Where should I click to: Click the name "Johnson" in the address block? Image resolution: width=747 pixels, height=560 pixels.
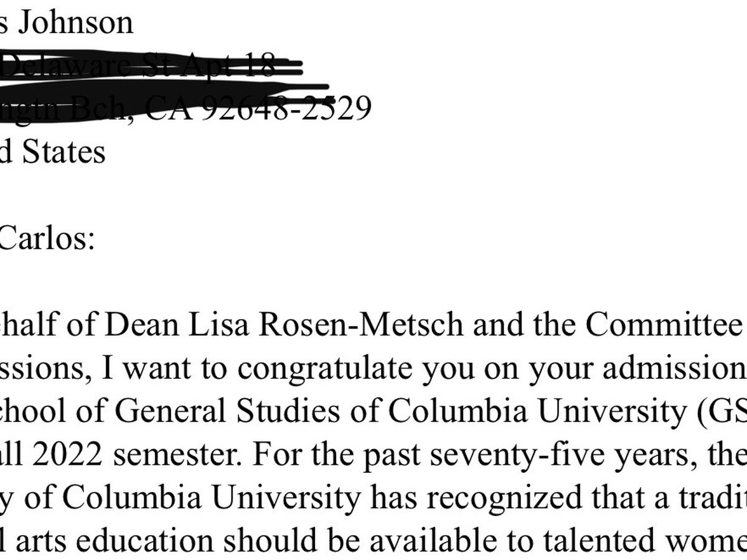click(76, 22)
